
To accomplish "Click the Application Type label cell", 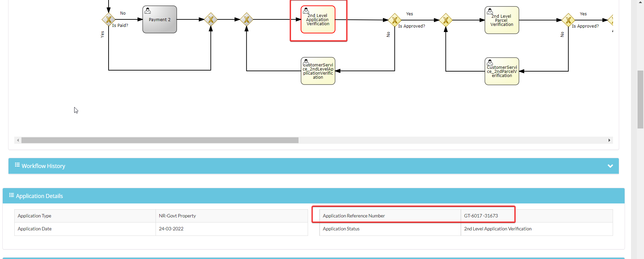I will (x=85, y=216).
